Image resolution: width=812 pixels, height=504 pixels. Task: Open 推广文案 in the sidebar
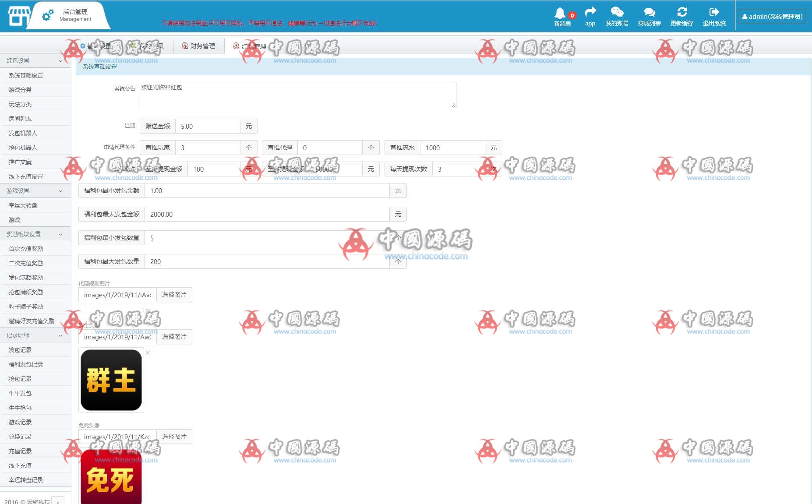tap(35, 162)
